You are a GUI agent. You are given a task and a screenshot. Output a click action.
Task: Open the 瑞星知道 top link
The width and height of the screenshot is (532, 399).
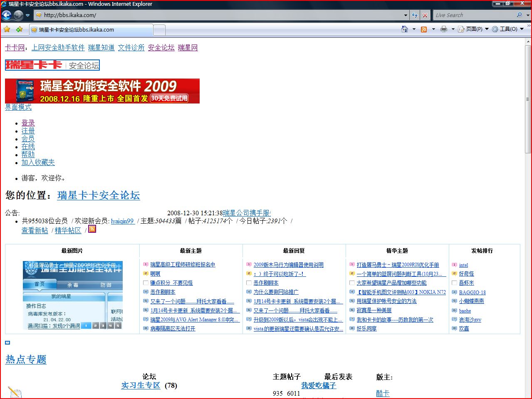[101, 48]
